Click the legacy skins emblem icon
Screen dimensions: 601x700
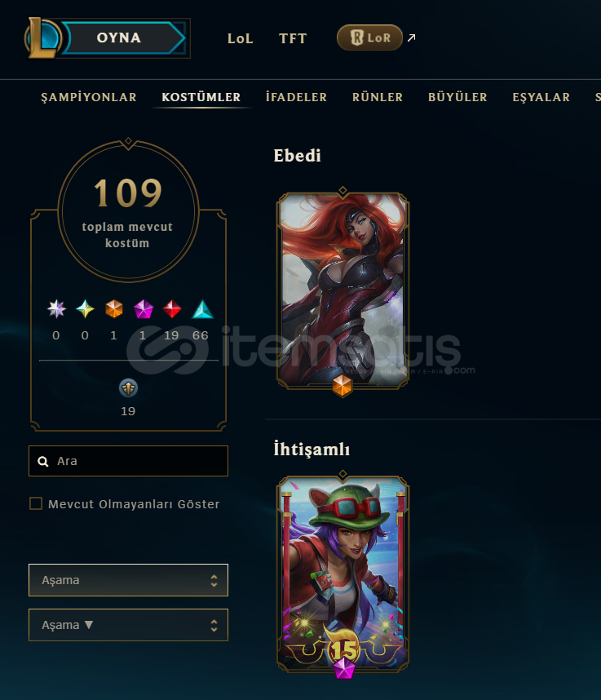click(129, 388)
